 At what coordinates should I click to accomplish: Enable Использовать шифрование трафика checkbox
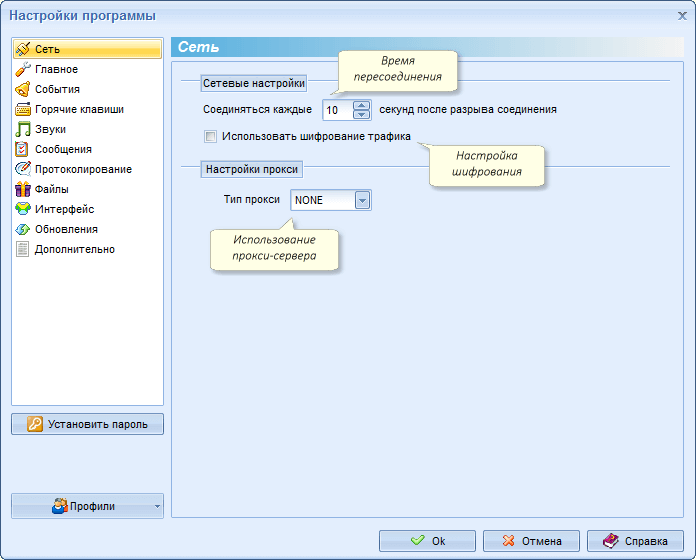point(210,137)
